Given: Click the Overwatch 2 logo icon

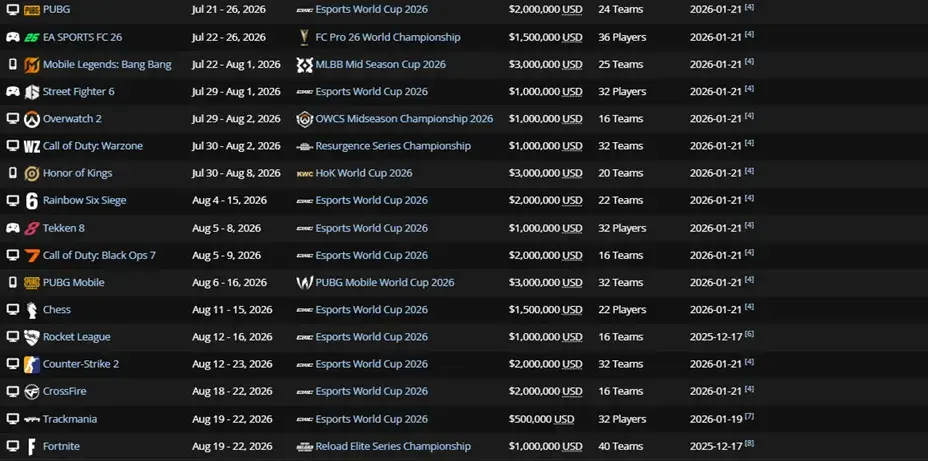Looking at the screenshot, I should tap(32, 119).
